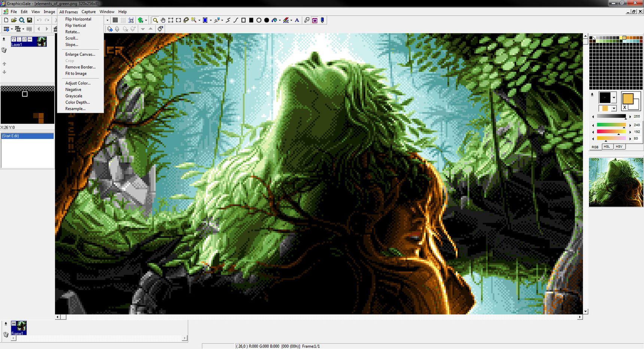The width and height of the screenshot is (644, 349).
Task: Toggle Layer1 alpha channel option
Action: (x=24, y=39)
